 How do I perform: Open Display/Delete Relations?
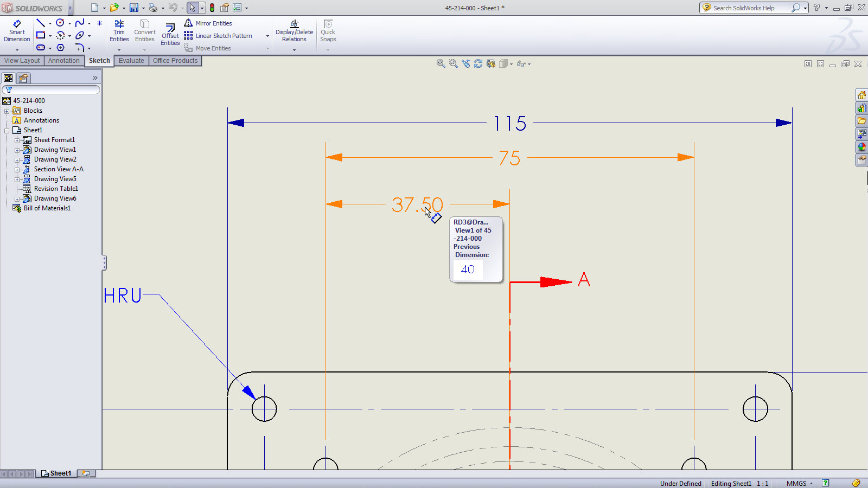[294, 31]
